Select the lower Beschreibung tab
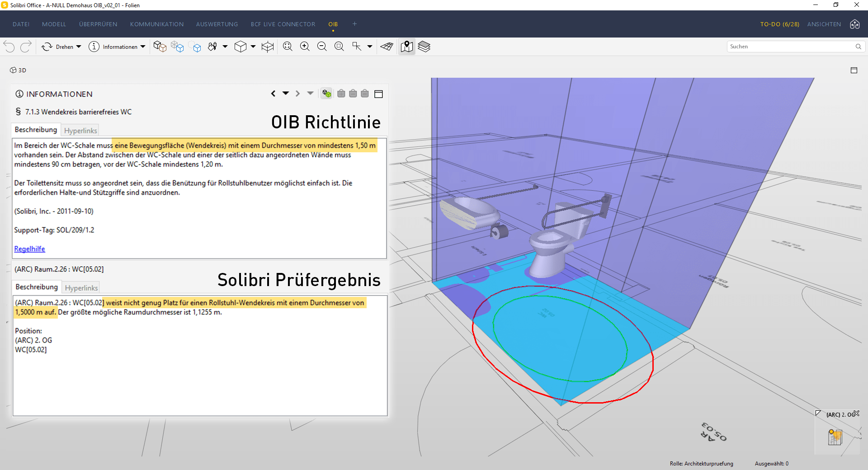 coord(37,287)
